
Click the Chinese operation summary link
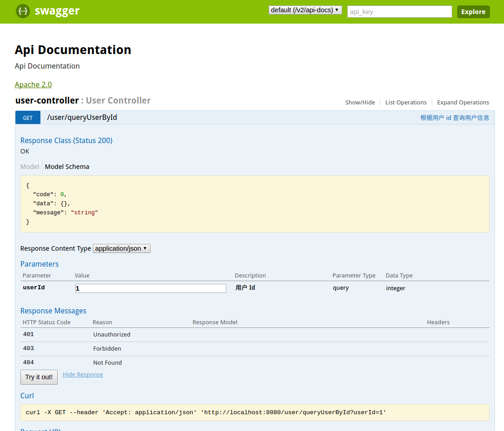tap(454, 118)
